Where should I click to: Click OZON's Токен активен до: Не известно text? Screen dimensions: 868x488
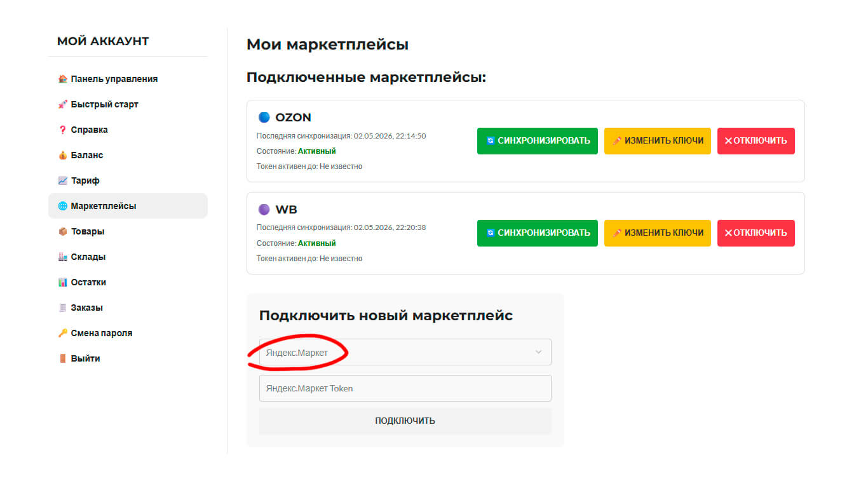(x=309, y=166)
